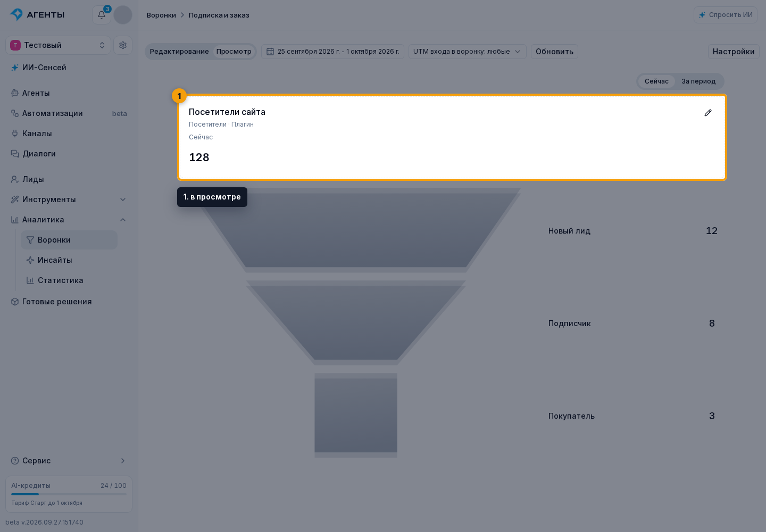Select the Сейчас view toggle

pos(656,81)
